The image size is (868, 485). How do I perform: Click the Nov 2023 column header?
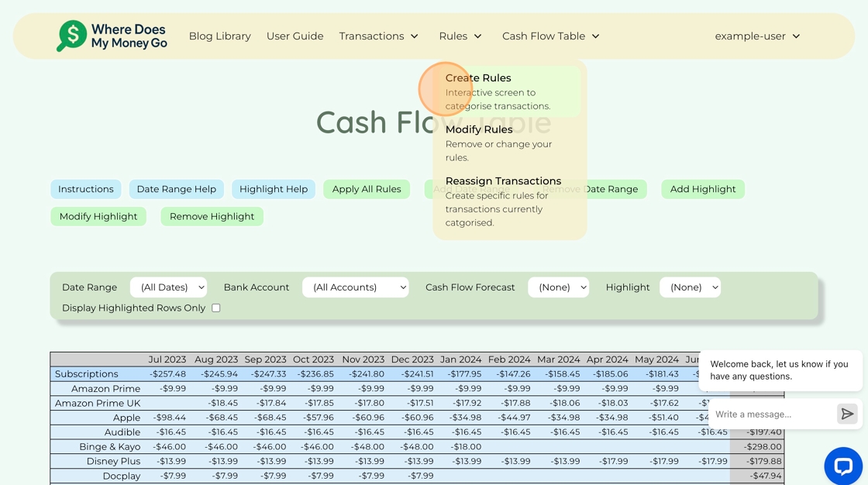click(x=363, y=359)
